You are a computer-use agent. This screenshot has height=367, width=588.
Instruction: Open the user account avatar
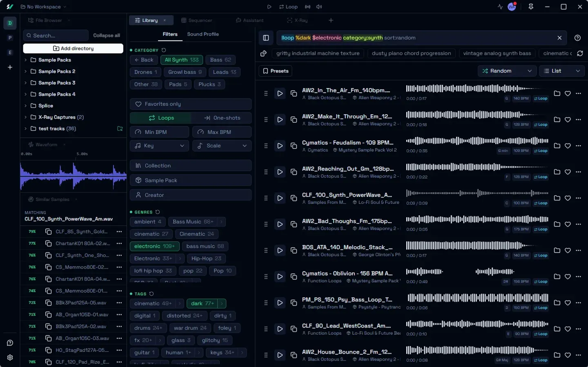[512, 7]
